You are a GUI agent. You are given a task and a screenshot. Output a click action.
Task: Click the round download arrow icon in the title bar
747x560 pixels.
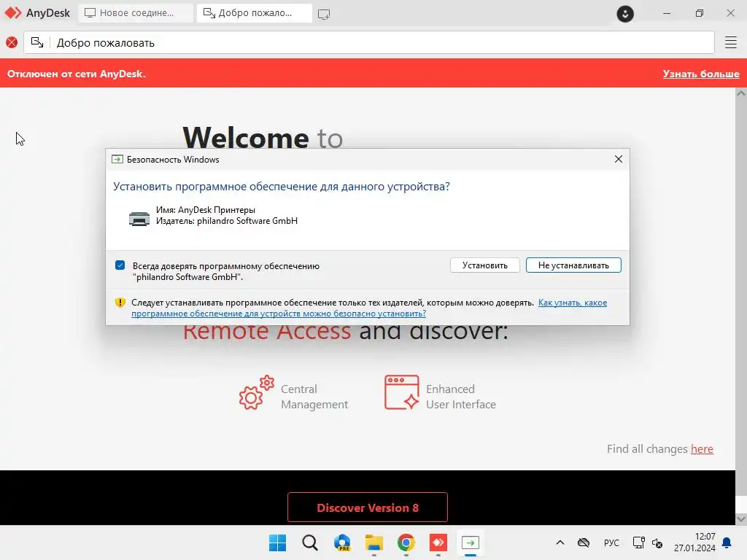click(625, 14)
